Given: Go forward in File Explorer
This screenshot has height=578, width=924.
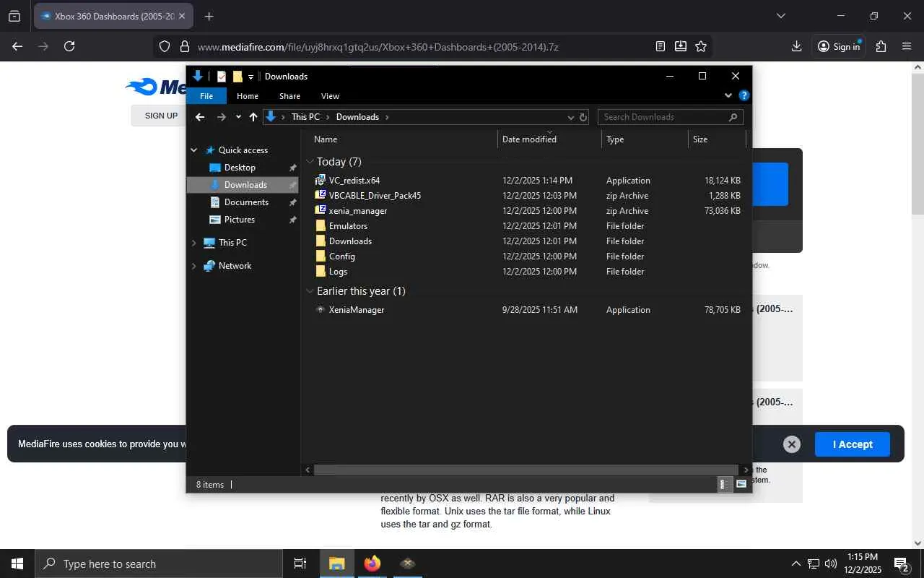Looking at the screenshot, I should [222, 117].
